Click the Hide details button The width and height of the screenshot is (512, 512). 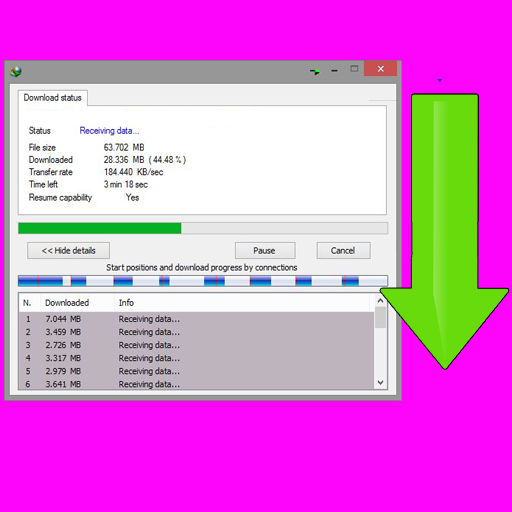point(68,250)
